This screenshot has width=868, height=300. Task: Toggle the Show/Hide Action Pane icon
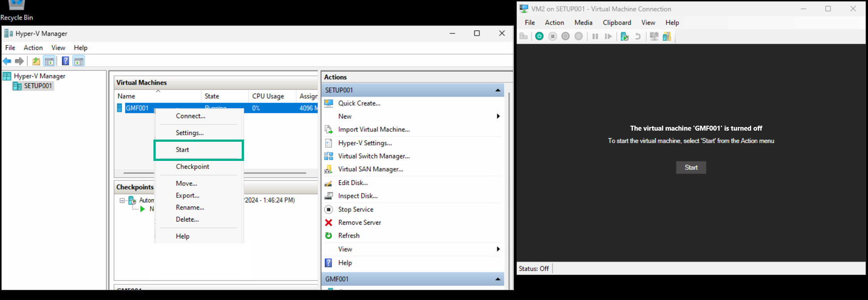coord(79,61)
